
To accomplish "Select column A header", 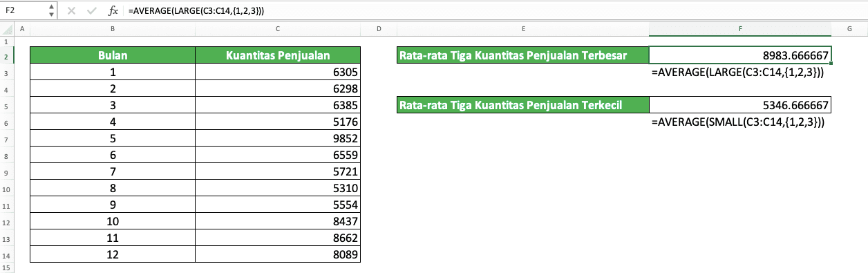I will click(21, 28).
